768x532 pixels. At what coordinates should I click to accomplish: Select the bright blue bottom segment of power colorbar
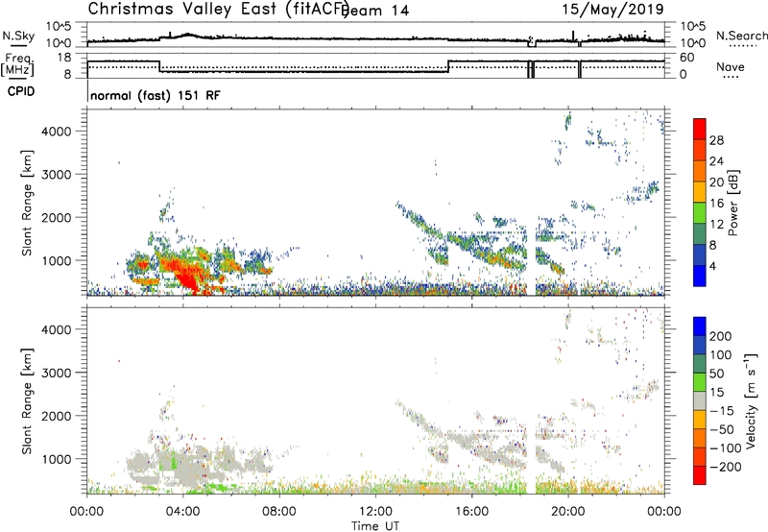point(700,276)
